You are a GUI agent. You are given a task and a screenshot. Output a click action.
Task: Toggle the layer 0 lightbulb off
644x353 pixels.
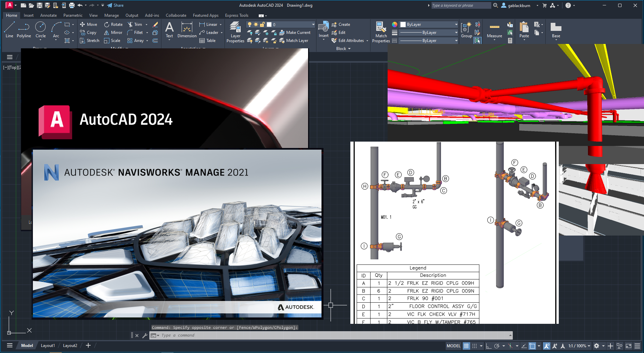coord(249,24)
